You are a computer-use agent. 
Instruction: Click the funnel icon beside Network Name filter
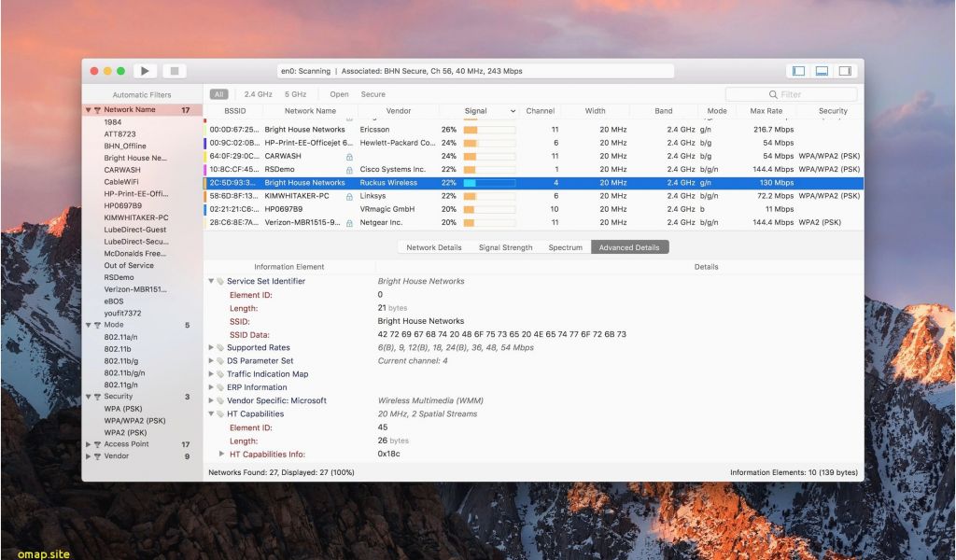point(97,110)
